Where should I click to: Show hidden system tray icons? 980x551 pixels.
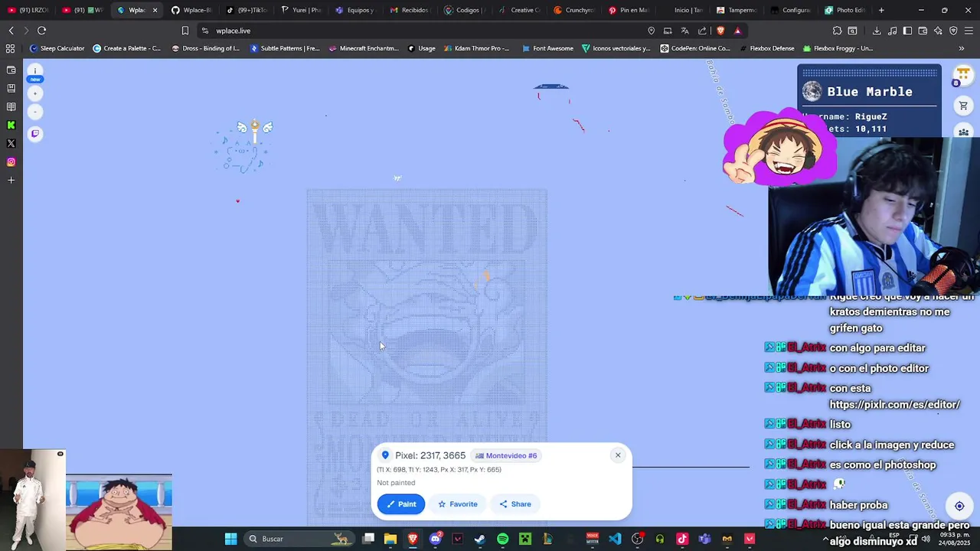pos(825,539)
